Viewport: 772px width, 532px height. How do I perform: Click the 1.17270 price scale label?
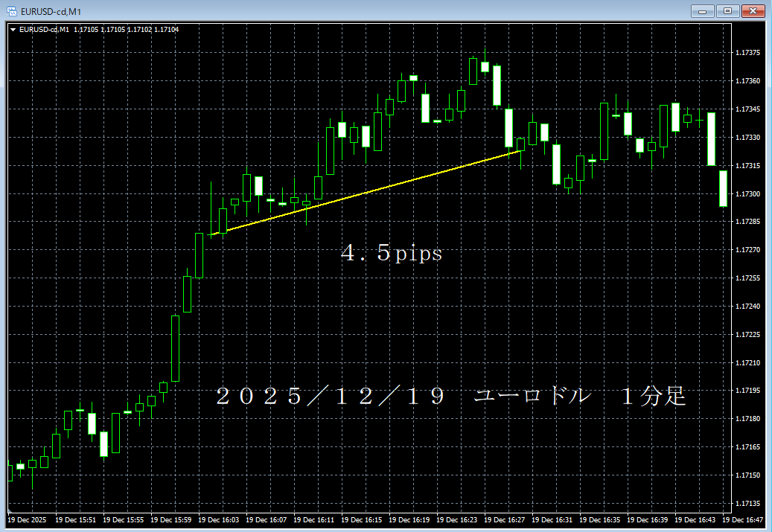tap(747, 250)
